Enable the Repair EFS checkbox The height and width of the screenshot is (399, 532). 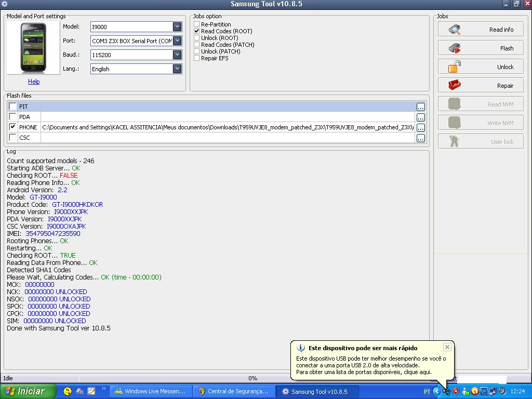point(196,58)
